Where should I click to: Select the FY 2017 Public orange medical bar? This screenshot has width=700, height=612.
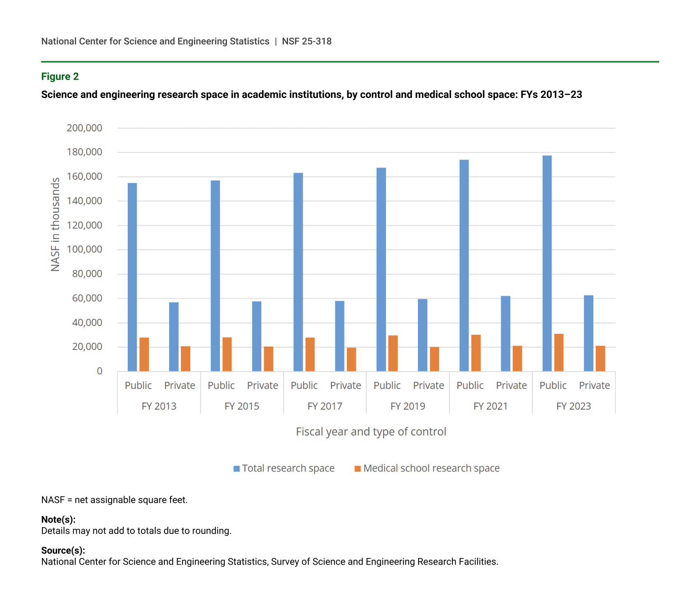[310, 355]
